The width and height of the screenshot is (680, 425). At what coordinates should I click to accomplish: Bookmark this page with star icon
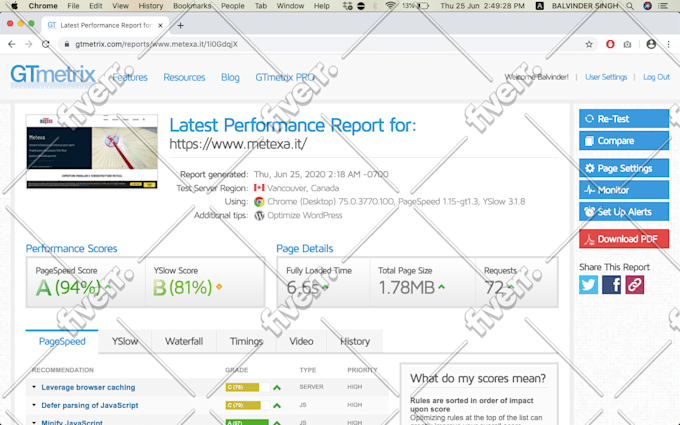pyautogui.click(x=589, y=44)
